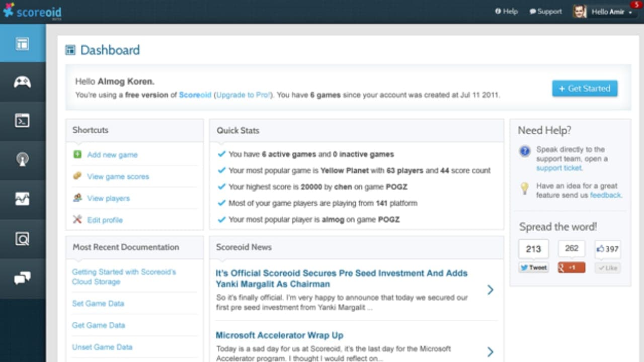Click the feedback link

[x=606, y=195]
